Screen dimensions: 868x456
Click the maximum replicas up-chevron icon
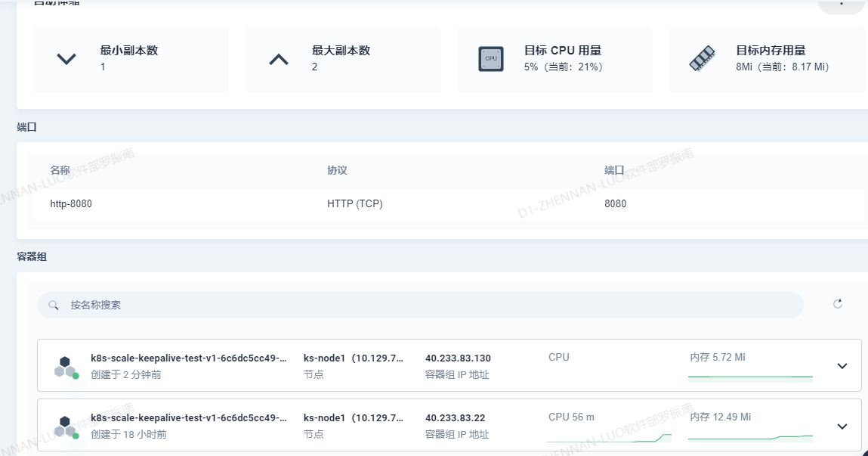tap(279, 59)
